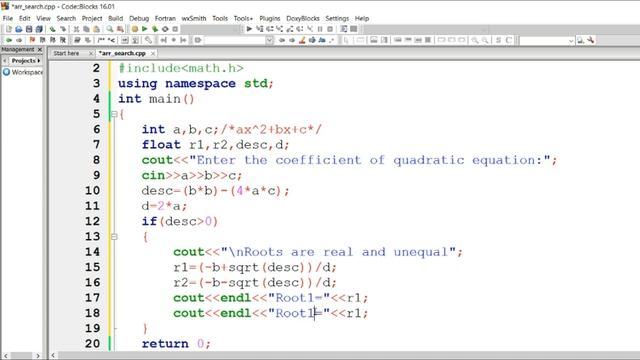The height and width of the screenshot is (360, 640).
Task: Jump back in browse history
Action: [9, 40]
